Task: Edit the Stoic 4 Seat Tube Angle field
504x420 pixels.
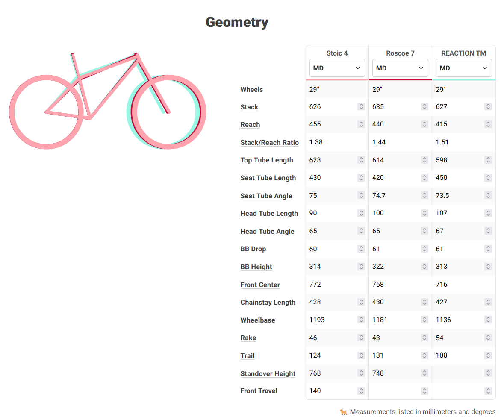Action: pyautogui.click(x=331, y=195)
